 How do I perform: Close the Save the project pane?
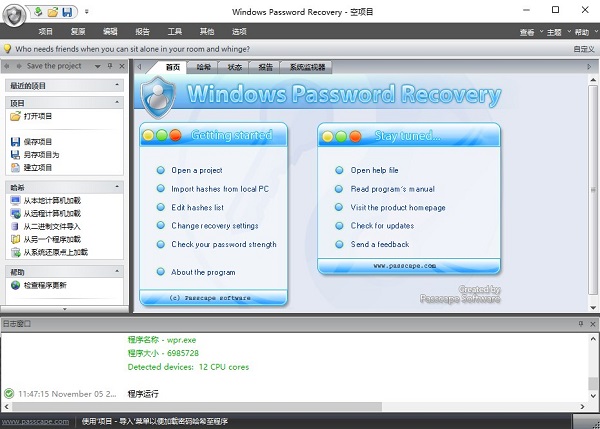122,66
